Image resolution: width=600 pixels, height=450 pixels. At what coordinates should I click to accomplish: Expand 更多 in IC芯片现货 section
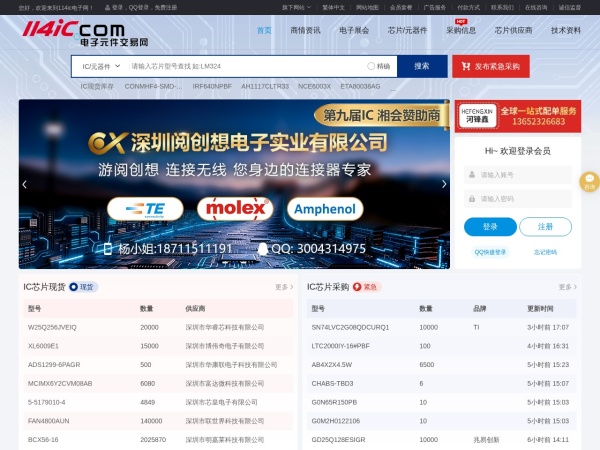[284, 287]
